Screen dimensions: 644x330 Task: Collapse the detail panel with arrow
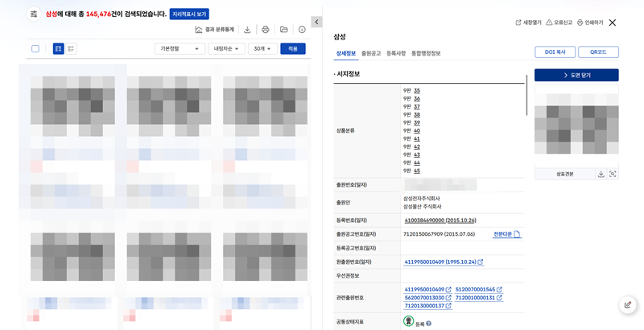tap(316, 22)
